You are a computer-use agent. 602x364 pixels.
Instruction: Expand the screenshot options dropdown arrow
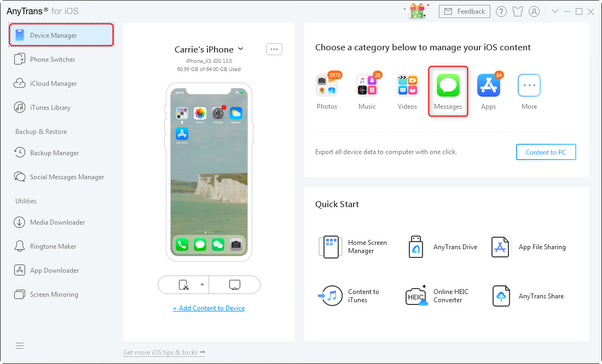tap(202, 285)
